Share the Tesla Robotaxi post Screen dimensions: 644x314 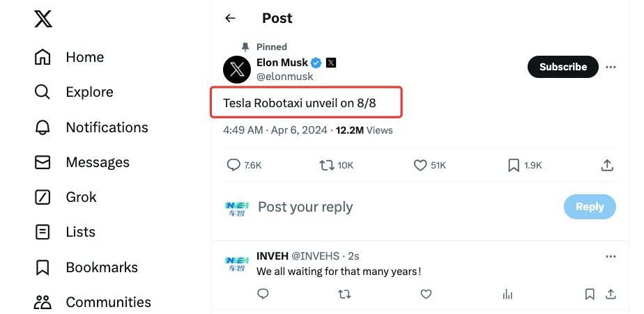[x=607, y=165]
